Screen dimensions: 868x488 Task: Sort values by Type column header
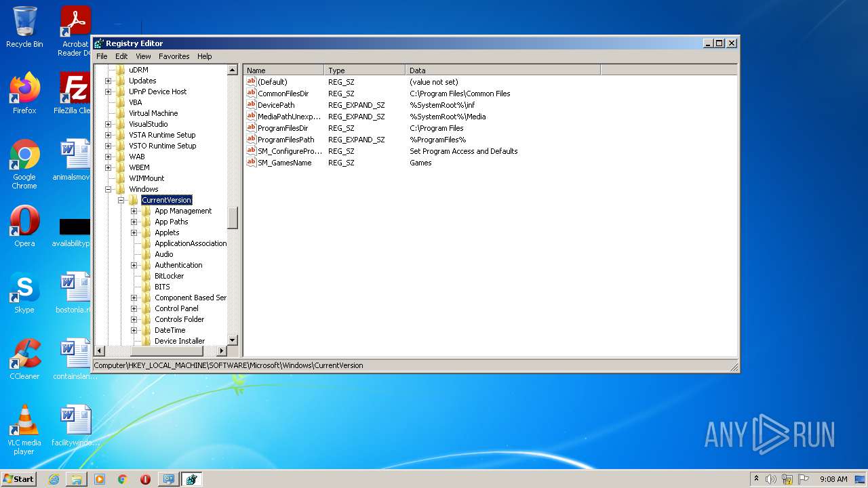pos(366,70)
